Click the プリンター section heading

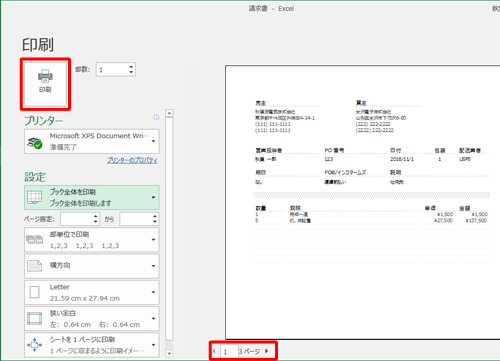(43, 120)
